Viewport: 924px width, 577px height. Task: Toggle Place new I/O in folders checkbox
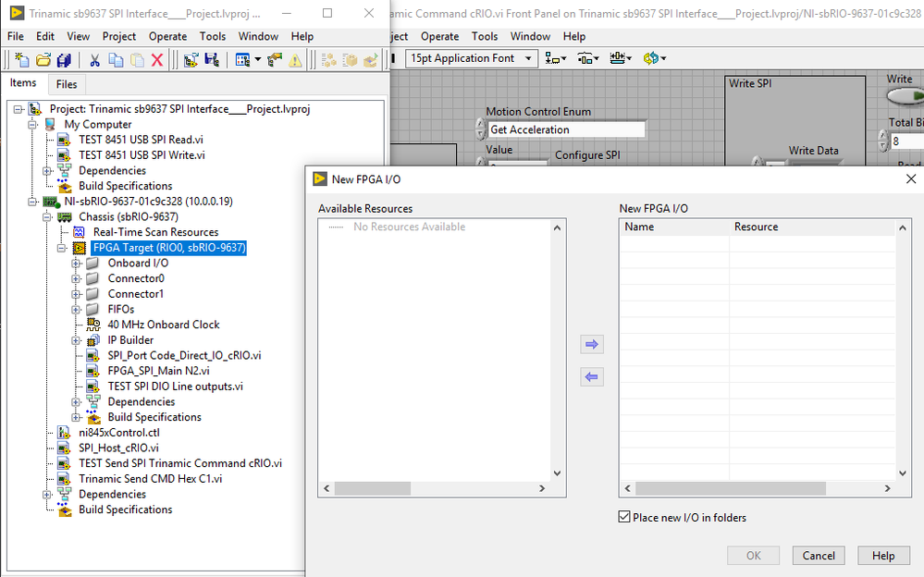624,517
